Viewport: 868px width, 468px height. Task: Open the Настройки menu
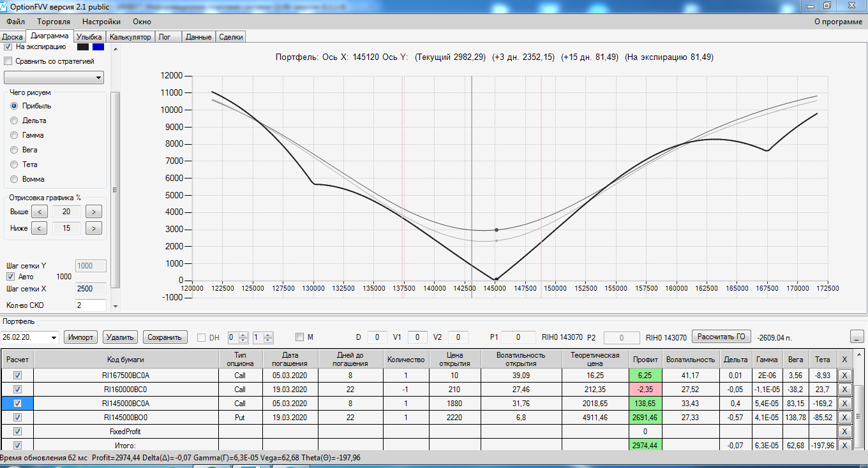101,22
